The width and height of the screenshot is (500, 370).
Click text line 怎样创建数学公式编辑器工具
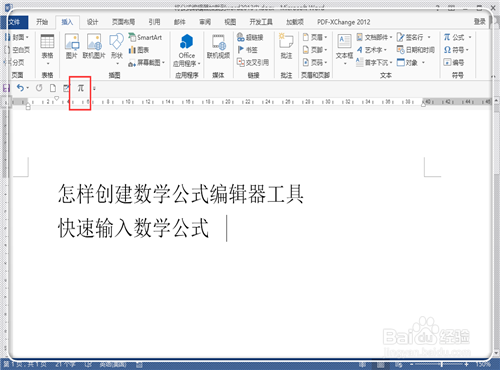click(181, 194)
